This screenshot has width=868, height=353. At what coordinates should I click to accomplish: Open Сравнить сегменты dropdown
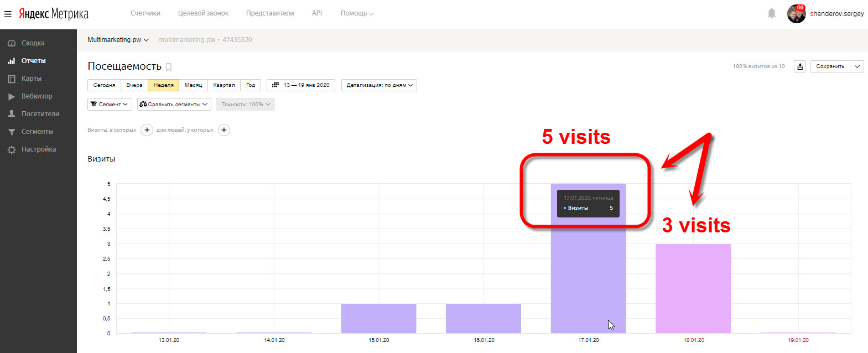click(x=174, y=104)
